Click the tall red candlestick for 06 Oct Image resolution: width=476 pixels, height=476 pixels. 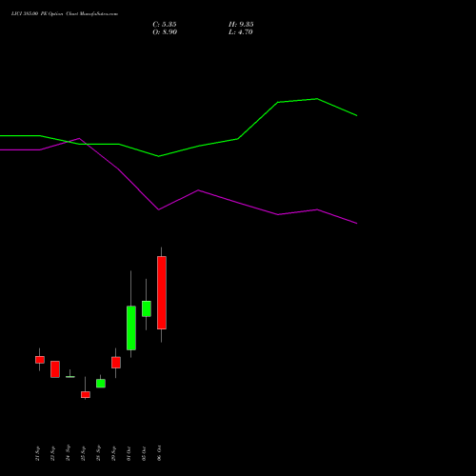coord(162,292)
